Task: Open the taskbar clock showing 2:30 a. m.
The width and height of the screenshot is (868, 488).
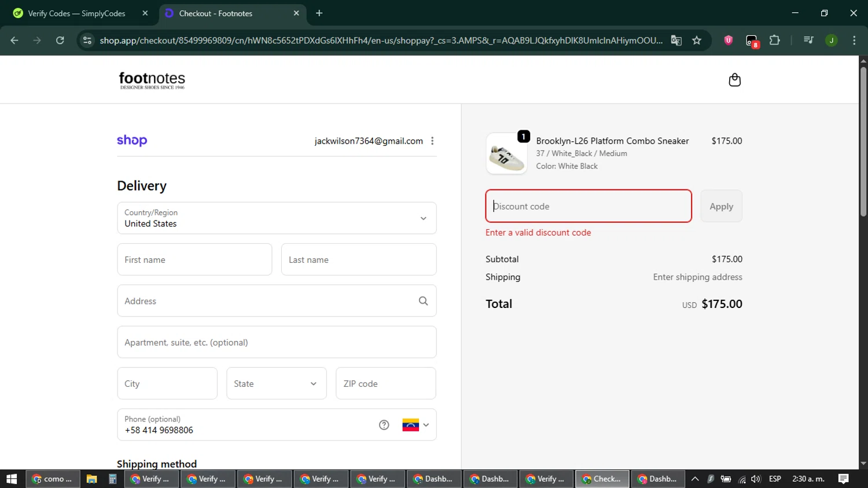Action: coord(808,479)
